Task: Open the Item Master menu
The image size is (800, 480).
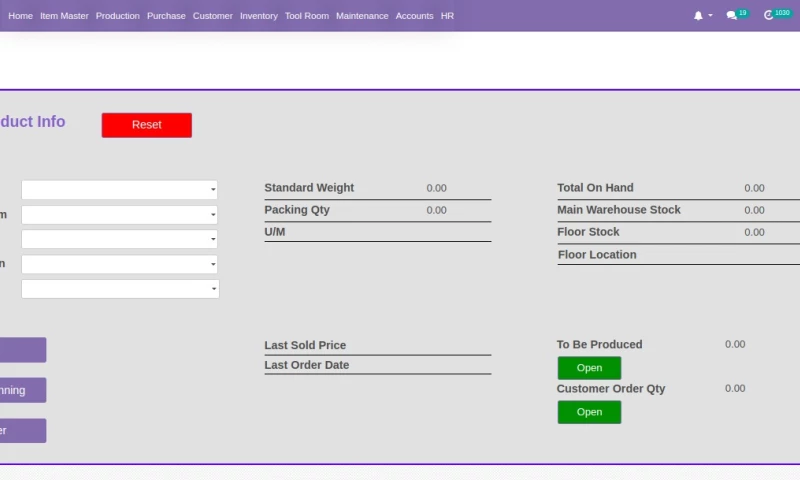Action: pyautogui.click(x=64, y=16)
